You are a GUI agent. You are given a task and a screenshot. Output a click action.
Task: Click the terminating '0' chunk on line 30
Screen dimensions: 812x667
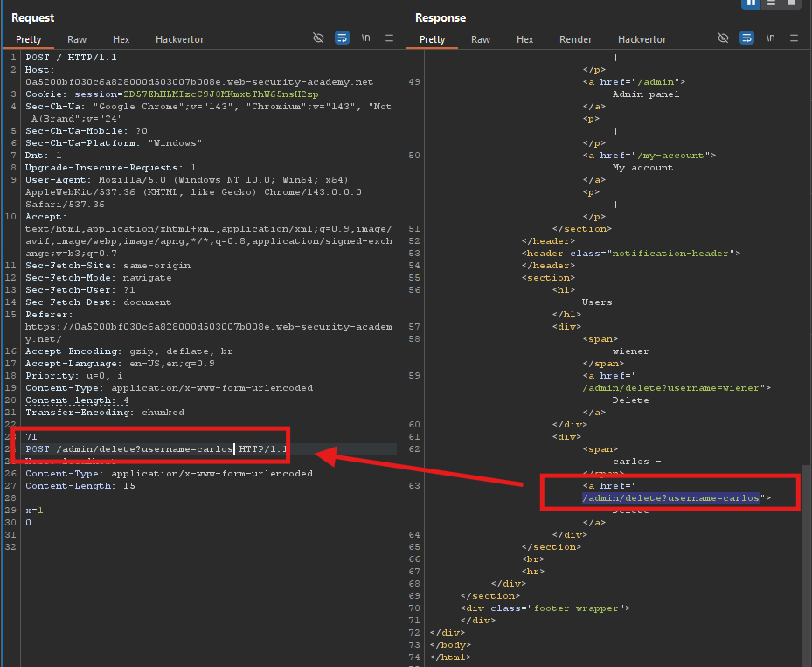pyautogui.click(x=29, y=523)
